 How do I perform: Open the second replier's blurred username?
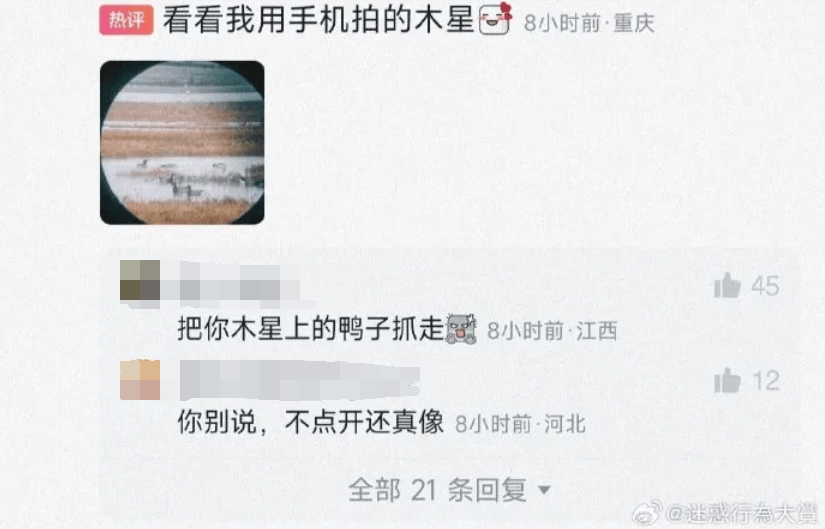299,380
